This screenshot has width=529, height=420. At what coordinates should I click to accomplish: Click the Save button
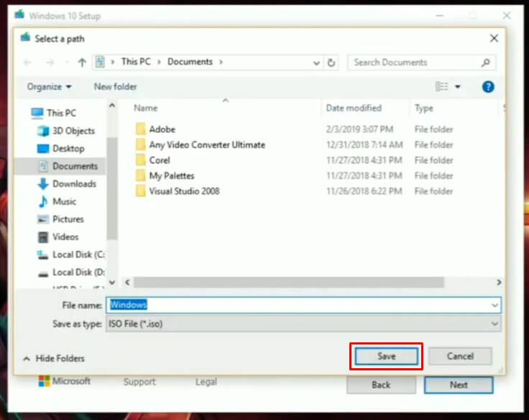pos(386,356)
